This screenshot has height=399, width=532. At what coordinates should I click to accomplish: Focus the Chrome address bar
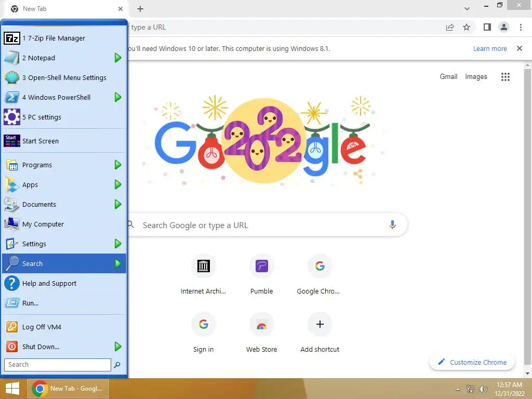click(x=284, y=27)
